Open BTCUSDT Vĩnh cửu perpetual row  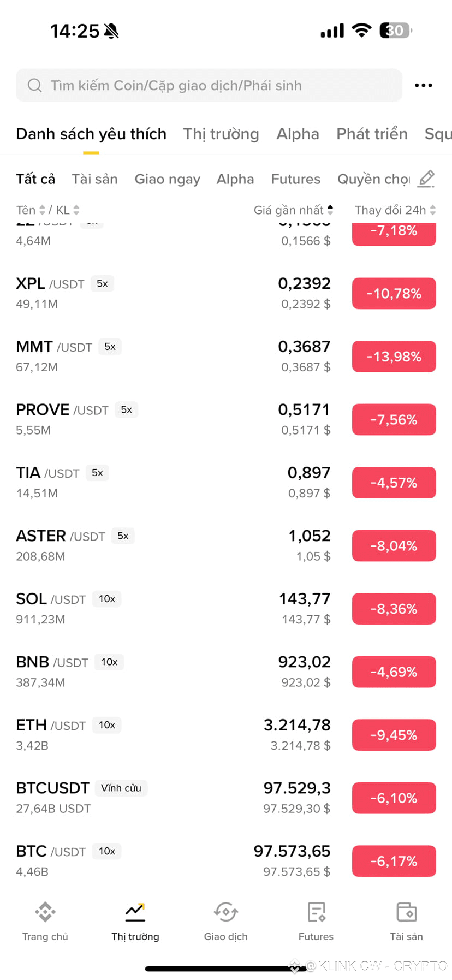pyautogui.click(x=226, y=798)
